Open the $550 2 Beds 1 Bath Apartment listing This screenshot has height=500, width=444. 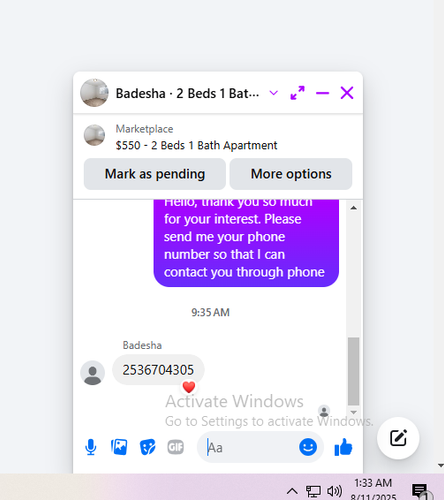coord(196,145)
